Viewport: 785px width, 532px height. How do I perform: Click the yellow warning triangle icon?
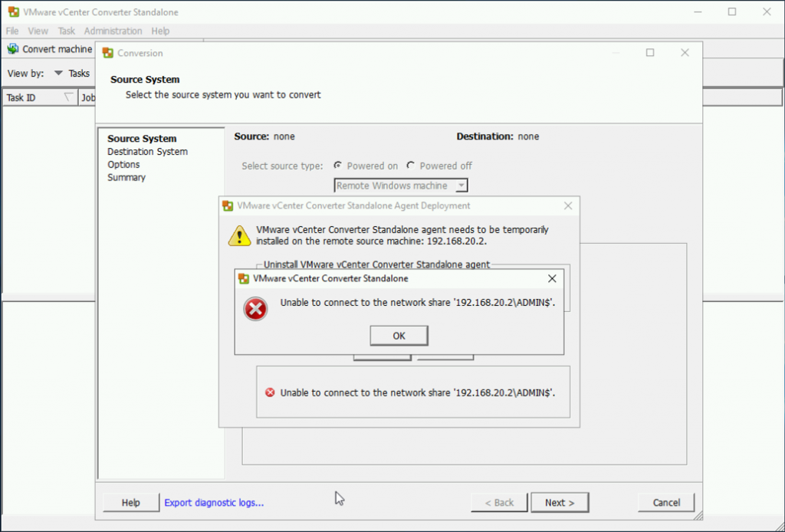[x=239, y=235]
